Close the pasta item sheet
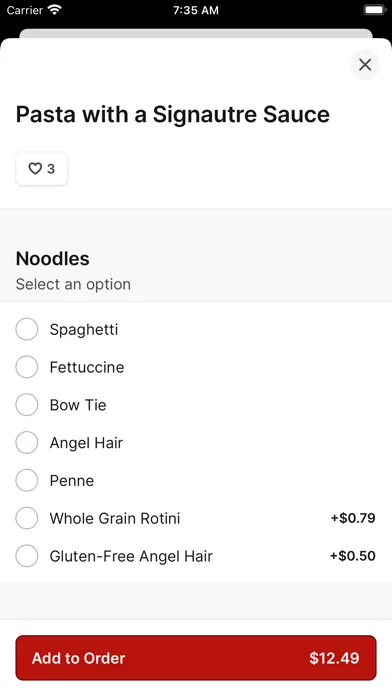Screen dimensions: 392x696 (365, 65)
